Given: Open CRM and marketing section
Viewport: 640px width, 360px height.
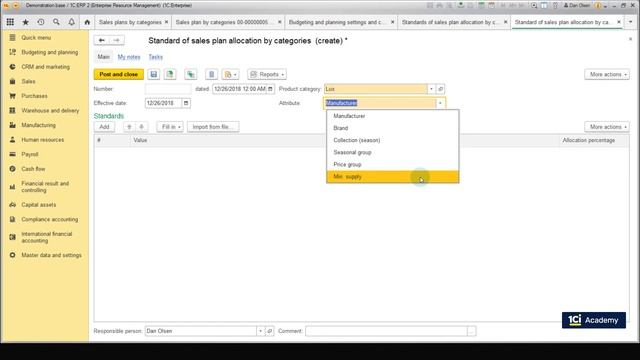Looking at the screenshot, I should tap(45, 67).
